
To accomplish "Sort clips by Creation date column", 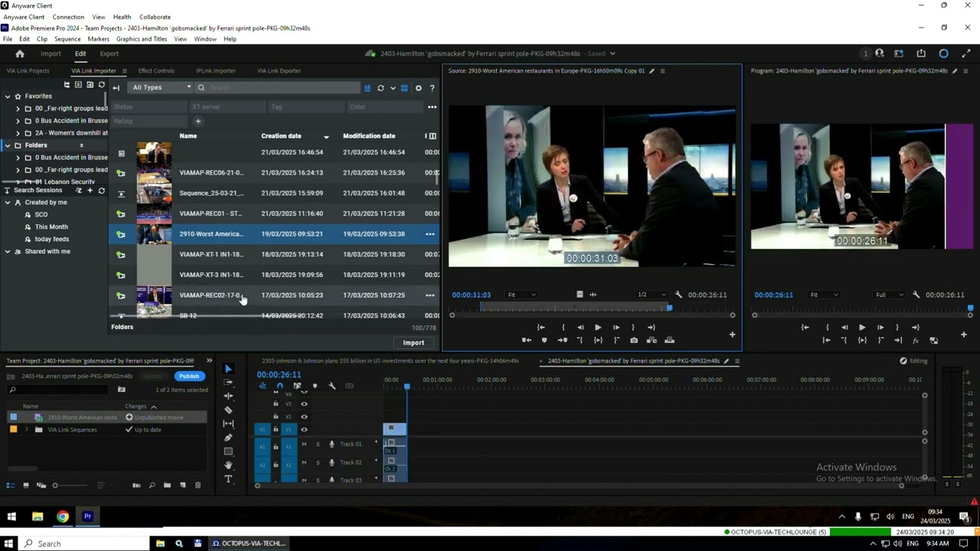I will click(x=281, y=136).
